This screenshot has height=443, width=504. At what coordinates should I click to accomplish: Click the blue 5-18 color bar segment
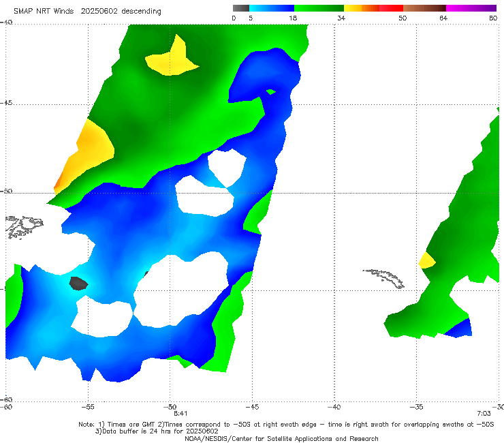tap(272, 8)
